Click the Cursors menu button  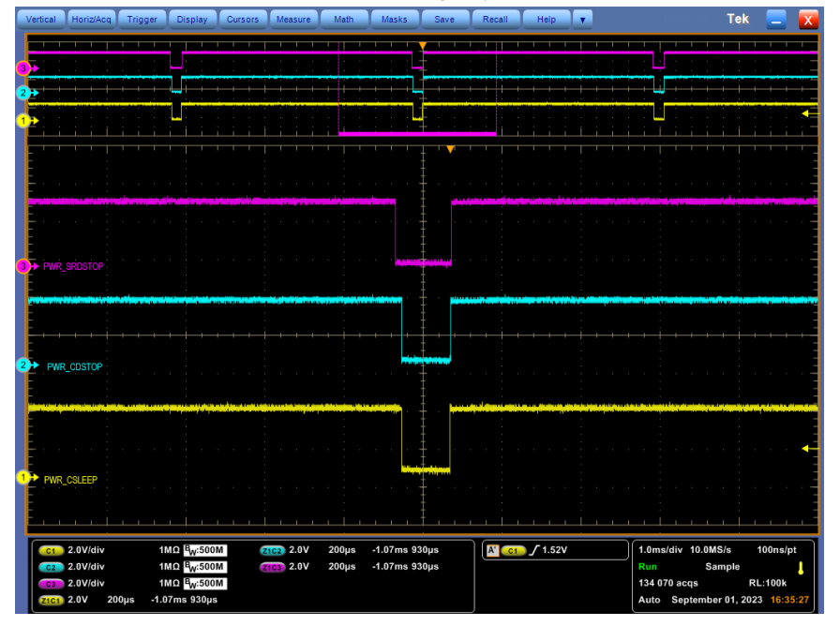click(x=243, y=19)
